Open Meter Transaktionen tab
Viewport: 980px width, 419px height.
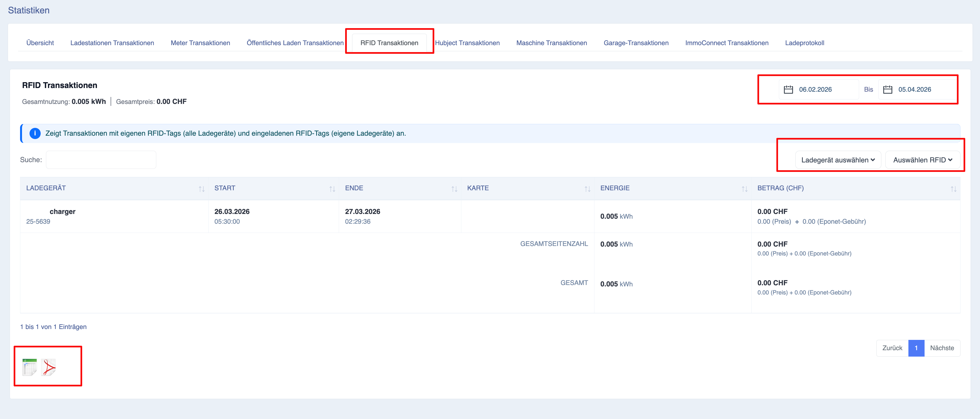tap(201, 43)
